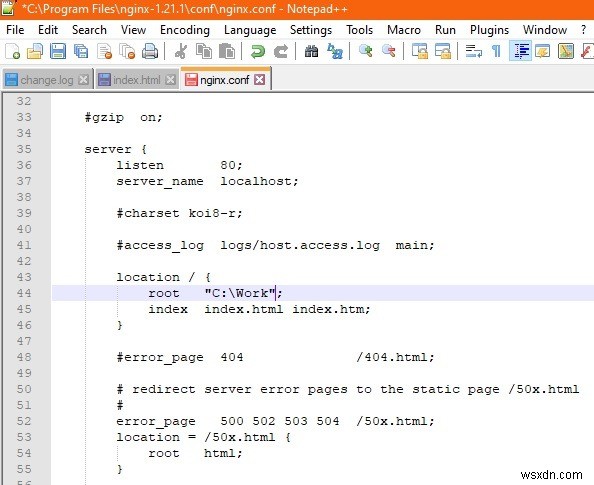The height and width of the screenshot is (485, 594).
Task: Click the Cut scissors icon
Action: click(x=181, y=51)
